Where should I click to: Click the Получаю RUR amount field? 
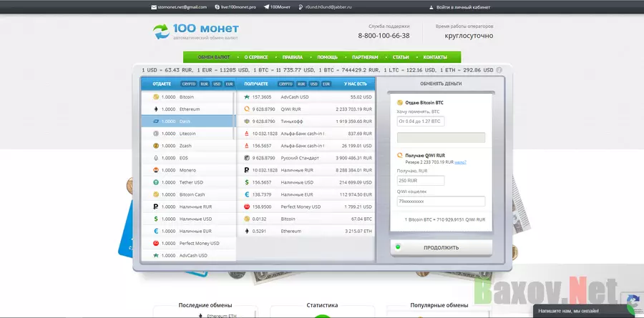421,181
